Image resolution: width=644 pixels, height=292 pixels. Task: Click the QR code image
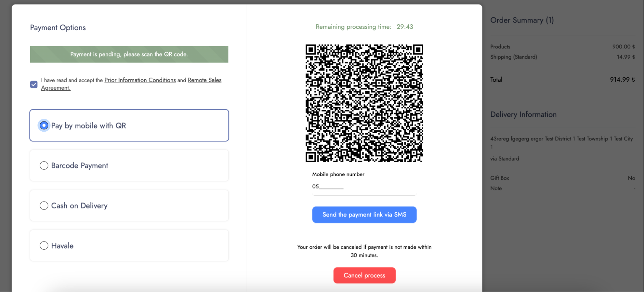(364, 103)
